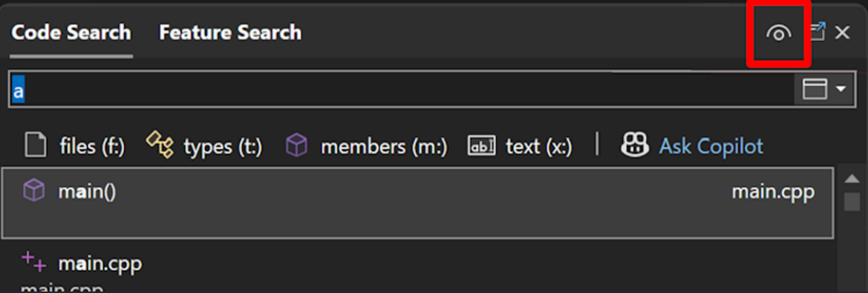The width and height of the screenshot is (868, 293).
Task: Filter results to text (x:)
Action: (538, 147)
